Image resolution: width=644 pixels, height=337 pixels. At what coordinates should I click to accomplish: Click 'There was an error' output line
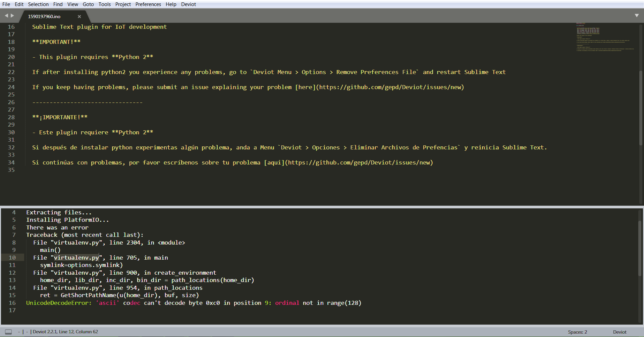[x=57, y=227]
